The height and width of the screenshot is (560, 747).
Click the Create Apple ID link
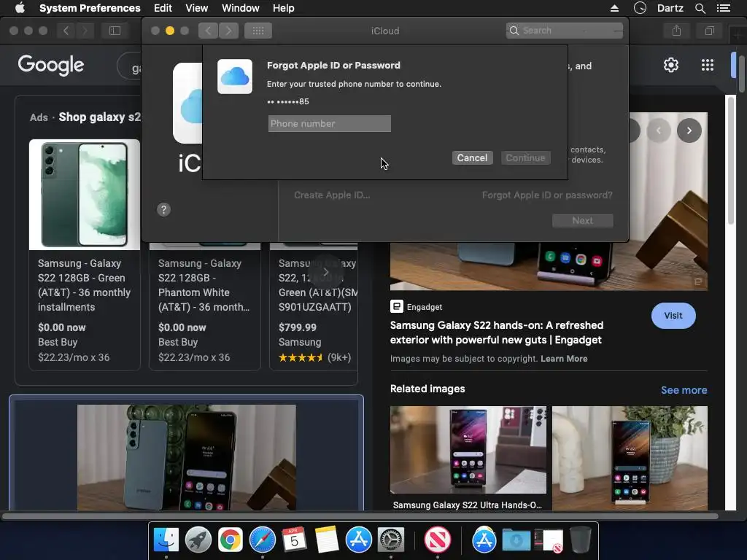pyautogui.click(x=332, y=195)
